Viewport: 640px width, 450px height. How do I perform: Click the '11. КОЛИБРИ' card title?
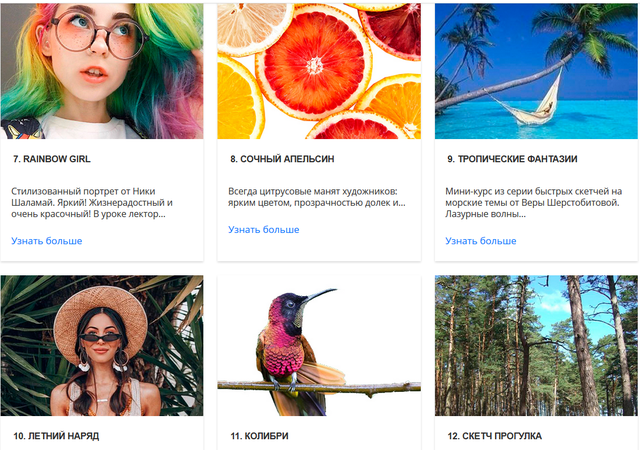pos(260,436)
